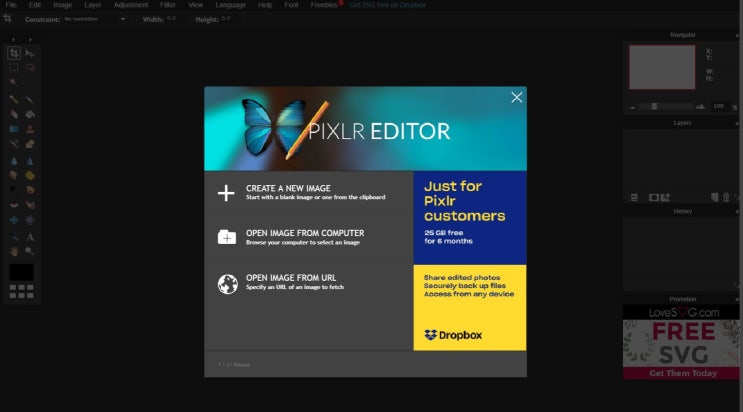Open the Freebies menu
Screen dimensions: 743x412
(x=324, y=5)
